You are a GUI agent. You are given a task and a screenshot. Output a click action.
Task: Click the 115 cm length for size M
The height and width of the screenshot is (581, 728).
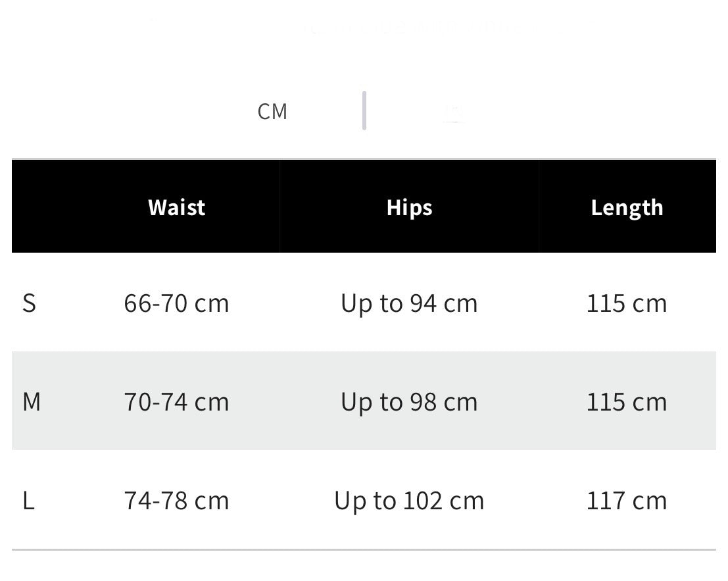tap(627, 402)
